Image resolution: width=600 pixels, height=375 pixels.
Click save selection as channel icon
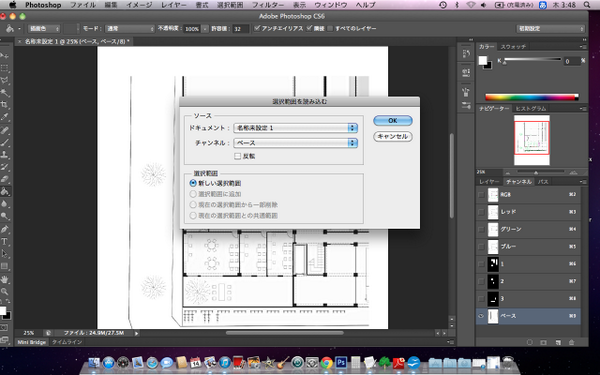tap(543, 342)
